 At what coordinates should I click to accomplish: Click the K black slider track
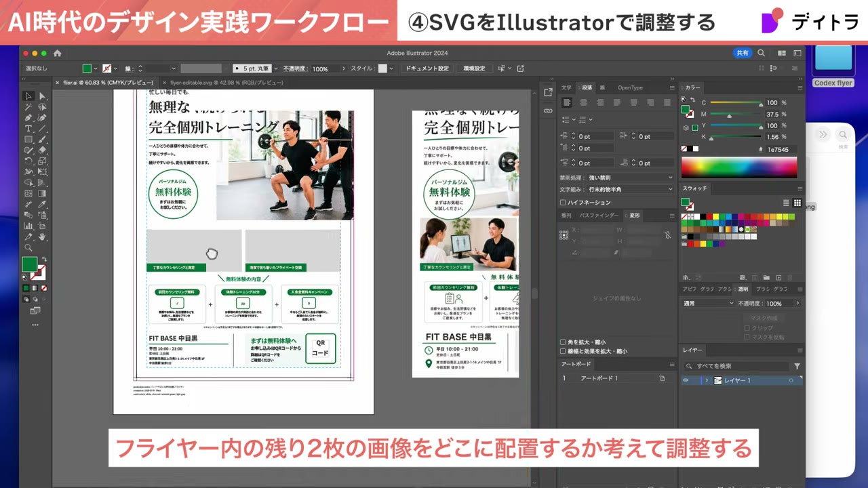(736, 137)
